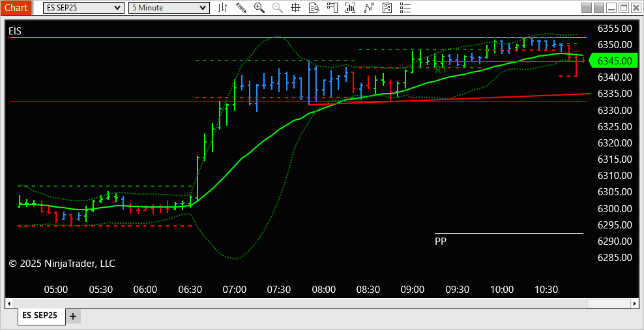
Task: Add a new tab with plus button
Action: (73, 316)
